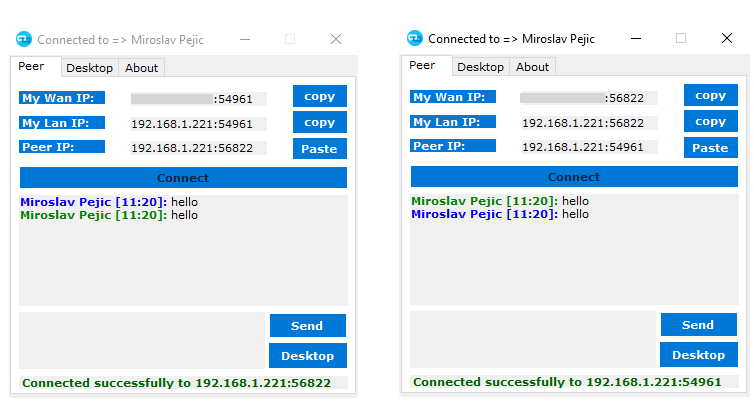Click My Lan IP field 192.168.1.221:56822
Image resolution: width=754 pixels, height=402 pixels.
pyautogui.click(x=589, y=123)
